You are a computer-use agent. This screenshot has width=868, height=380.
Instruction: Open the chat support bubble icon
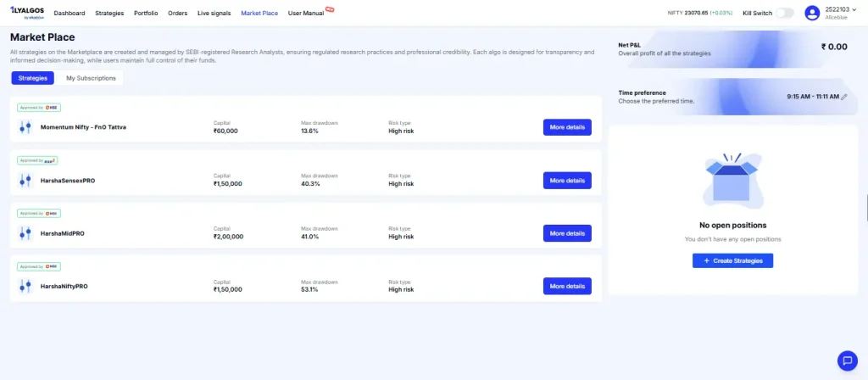coord(847,361)
